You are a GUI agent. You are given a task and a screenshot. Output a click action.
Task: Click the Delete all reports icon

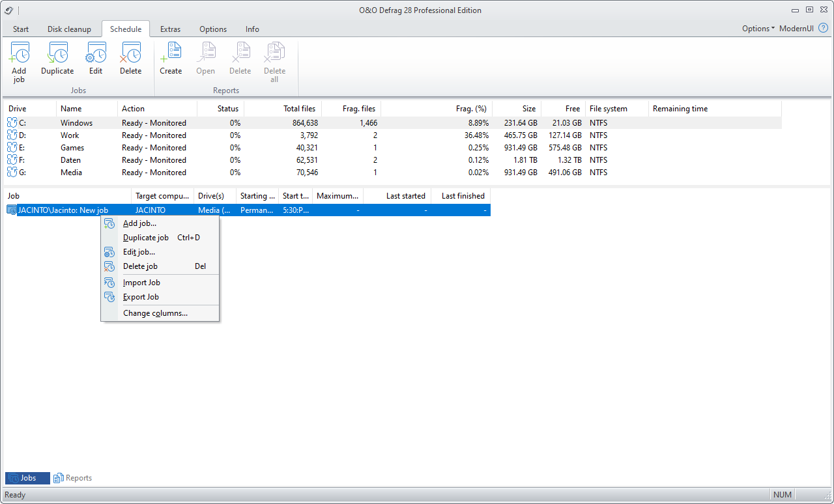[274, 53]
